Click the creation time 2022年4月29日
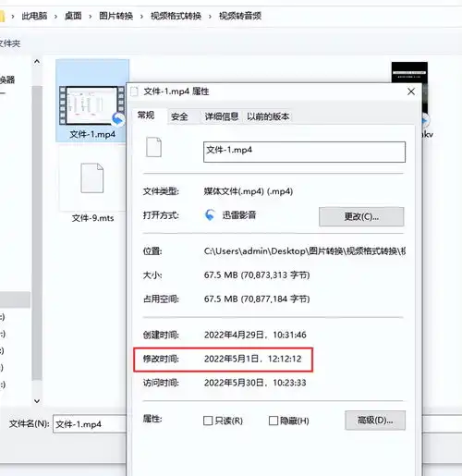The width and height of the screenshot is (462, 476). (255, 335)
